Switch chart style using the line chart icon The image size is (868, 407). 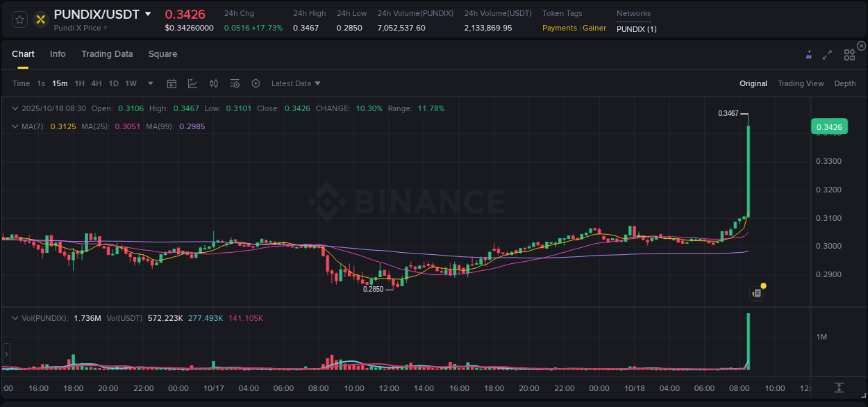pos(192,83)
